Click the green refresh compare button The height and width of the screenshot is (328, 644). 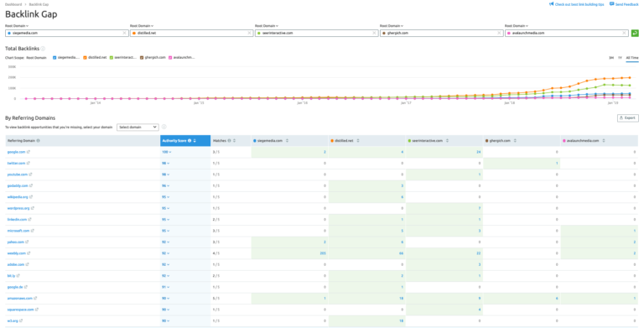[635, 33]
